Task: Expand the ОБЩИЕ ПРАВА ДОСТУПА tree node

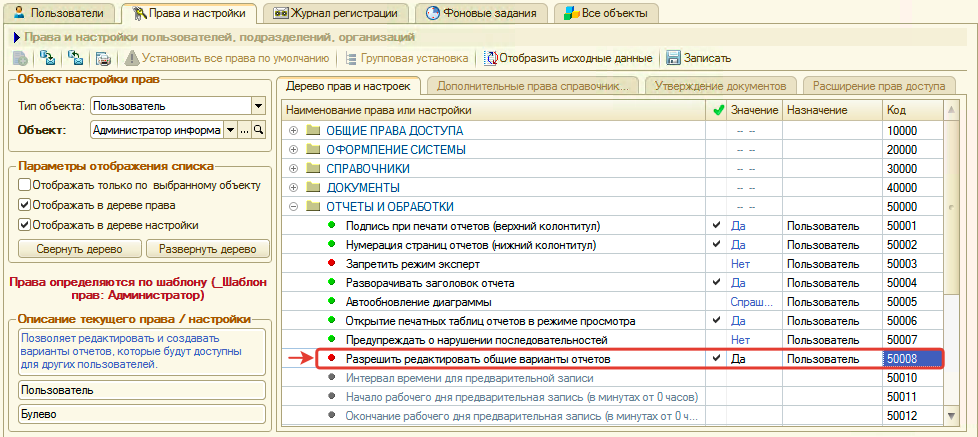Action: click(293, 131)
